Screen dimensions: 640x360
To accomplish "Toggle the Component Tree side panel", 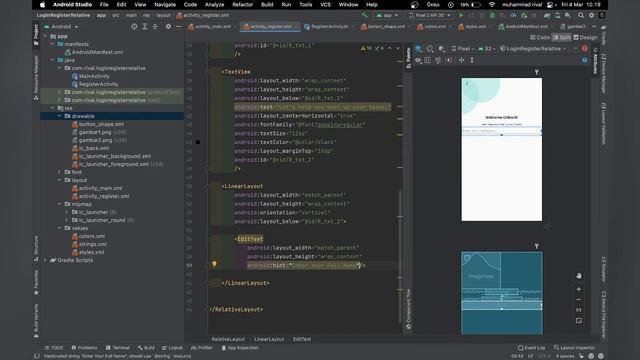I will (408, 309).
